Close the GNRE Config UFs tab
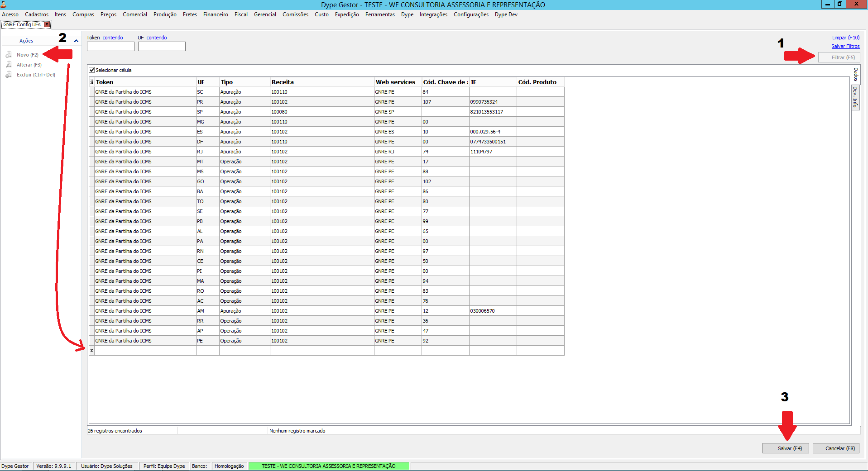 [x=47, y=24]
